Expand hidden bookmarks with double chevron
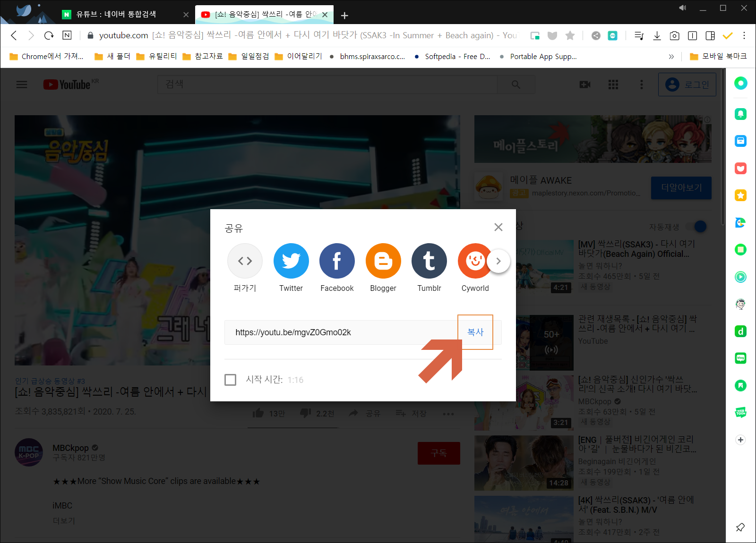Viewport: 756px width, 543px height. [671, 57]
